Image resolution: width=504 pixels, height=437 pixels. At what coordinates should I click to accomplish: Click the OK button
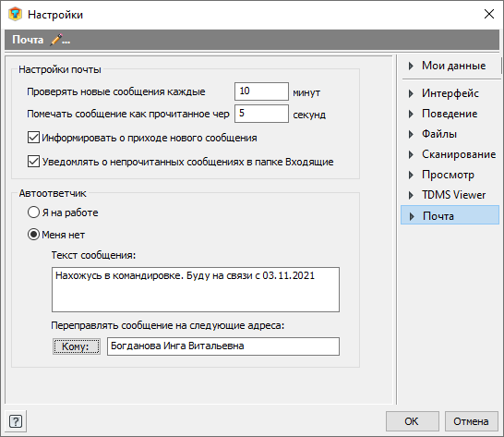412,421
